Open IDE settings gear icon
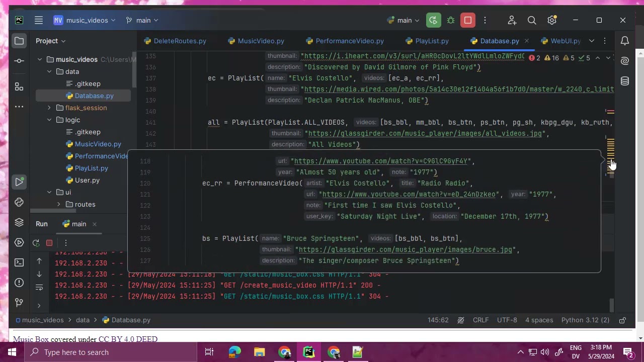This screenshot has height=362, width=644. pos(552,20)
